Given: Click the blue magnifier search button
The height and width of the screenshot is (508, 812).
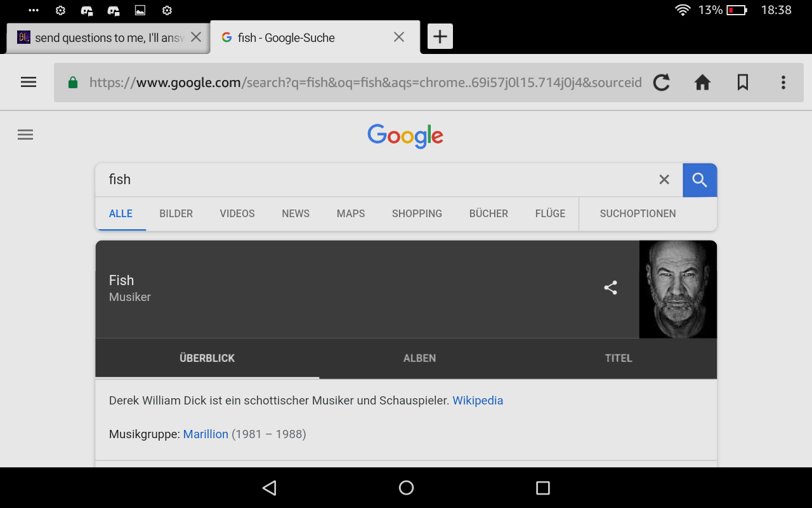Looking at the screenshot, I should pyautogui.click(x=700, y=180).
